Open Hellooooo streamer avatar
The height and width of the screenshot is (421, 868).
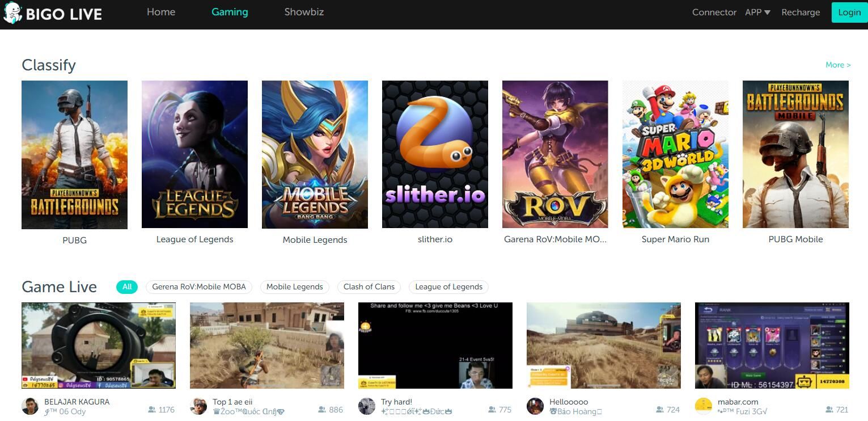[535, 406]
